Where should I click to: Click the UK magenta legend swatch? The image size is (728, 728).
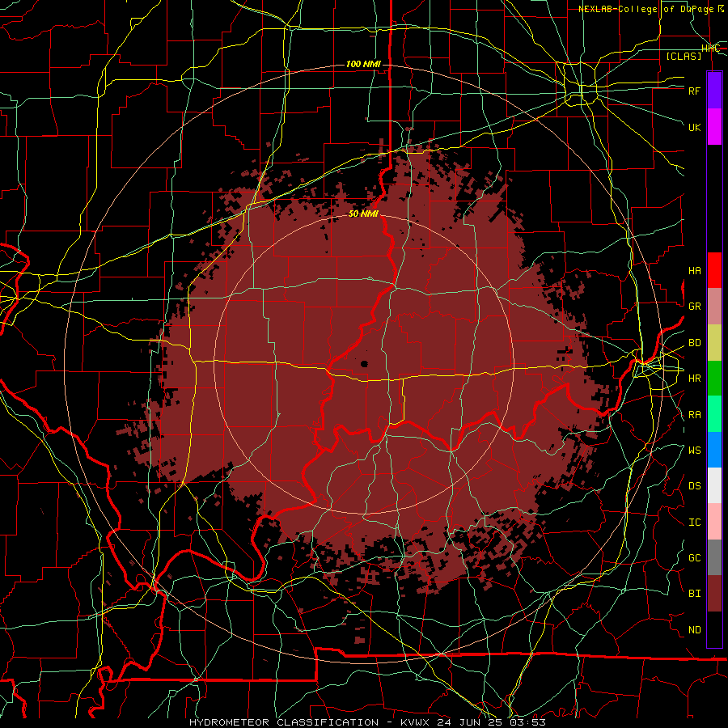(714, 127)
